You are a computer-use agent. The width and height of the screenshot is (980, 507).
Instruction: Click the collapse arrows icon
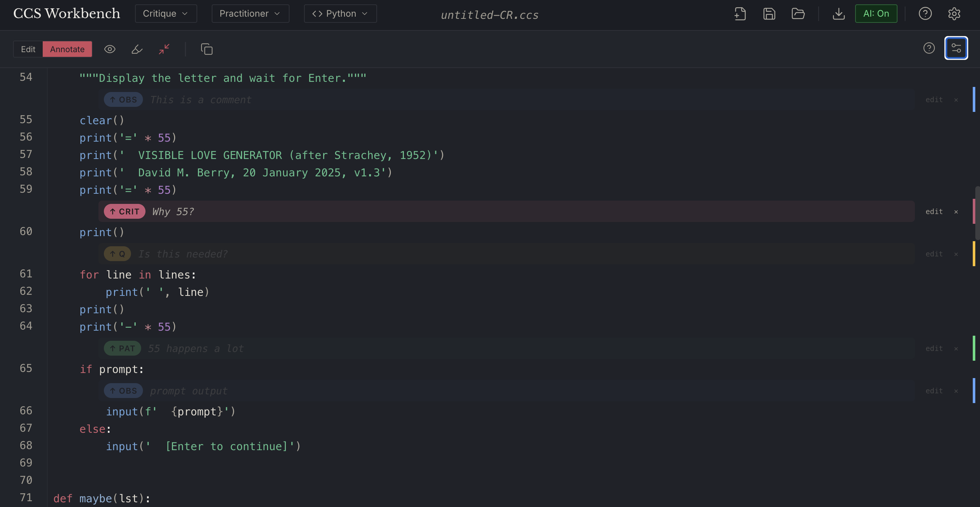tap(164, 49)
